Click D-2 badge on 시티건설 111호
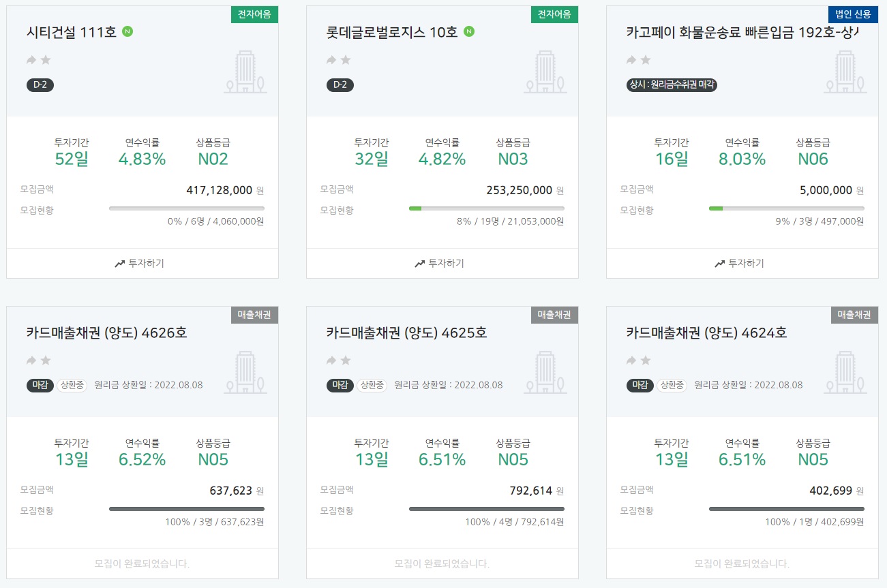The width and height of the screenshot is (887, 588). [x=40, y=85]
